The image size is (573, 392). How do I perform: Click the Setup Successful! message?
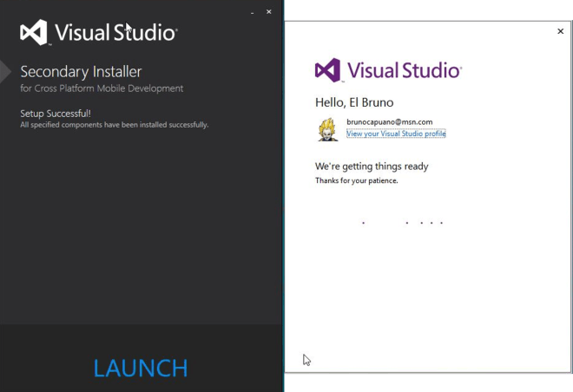pos(56,114)
